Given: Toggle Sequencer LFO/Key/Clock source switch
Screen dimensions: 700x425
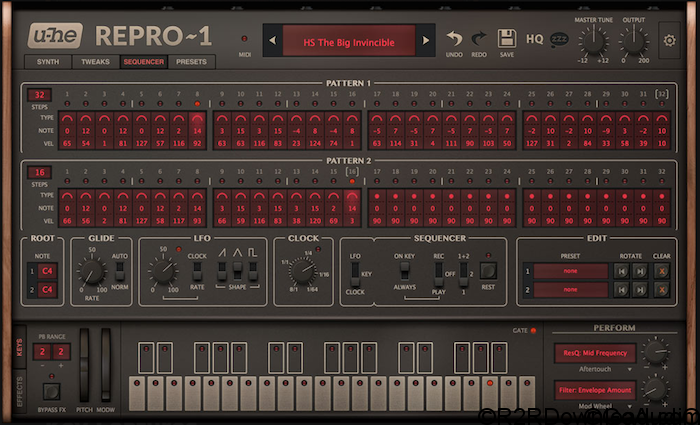Looking at the screenshot, I should tap(355, 274).
